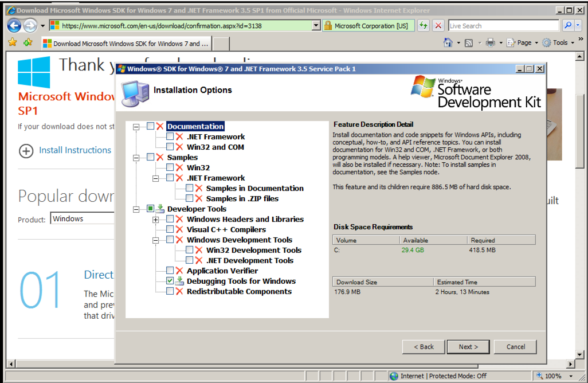The width and height of the screenshot is (588, 383).
Task: Click the Install Instructions plus circle icon
Action: tap(26, 151)
